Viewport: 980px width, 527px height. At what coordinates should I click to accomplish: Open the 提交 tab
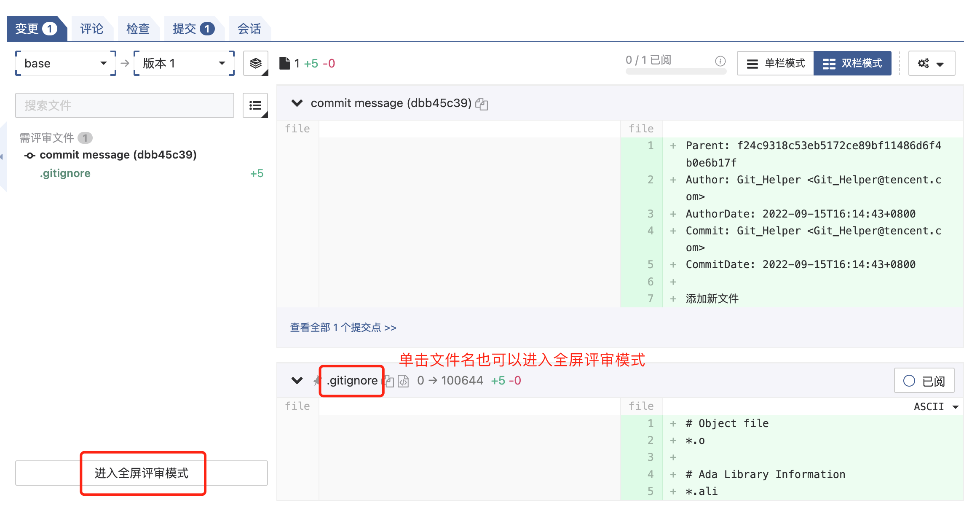pyautogui.click(x=193, y=29)
